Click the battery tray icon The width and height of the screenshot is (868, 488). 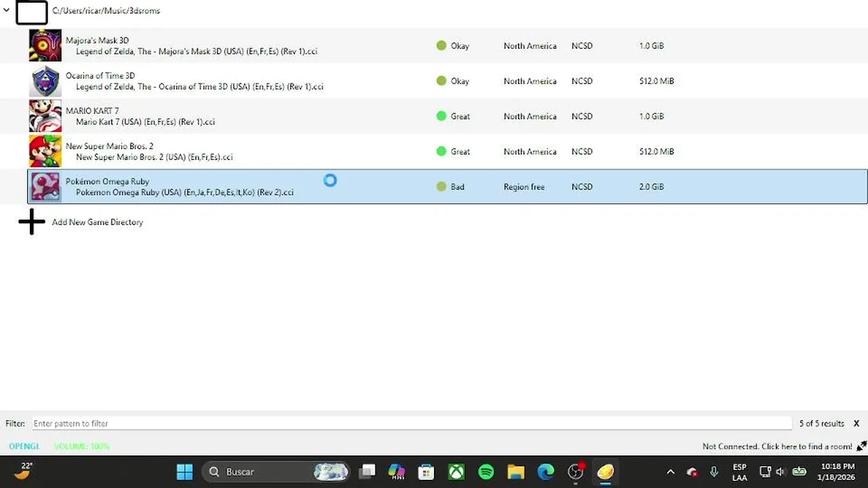click(800, 472)
